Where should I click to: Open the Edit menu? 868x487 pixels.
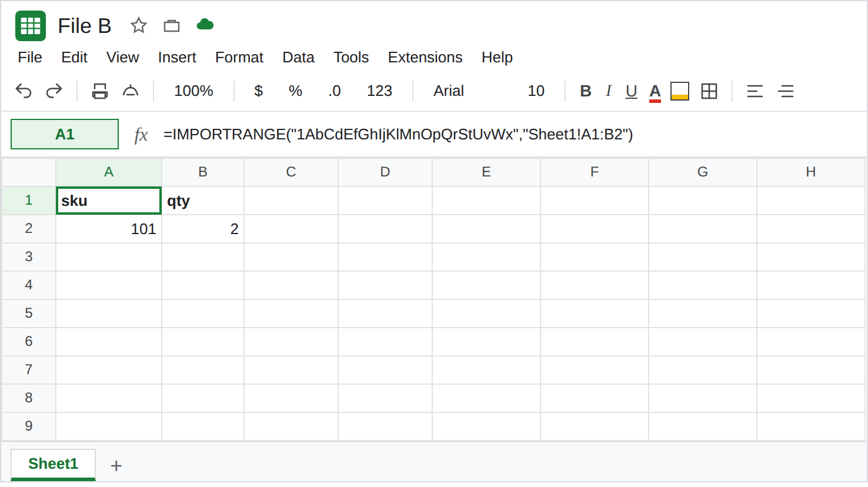[74, 58]
